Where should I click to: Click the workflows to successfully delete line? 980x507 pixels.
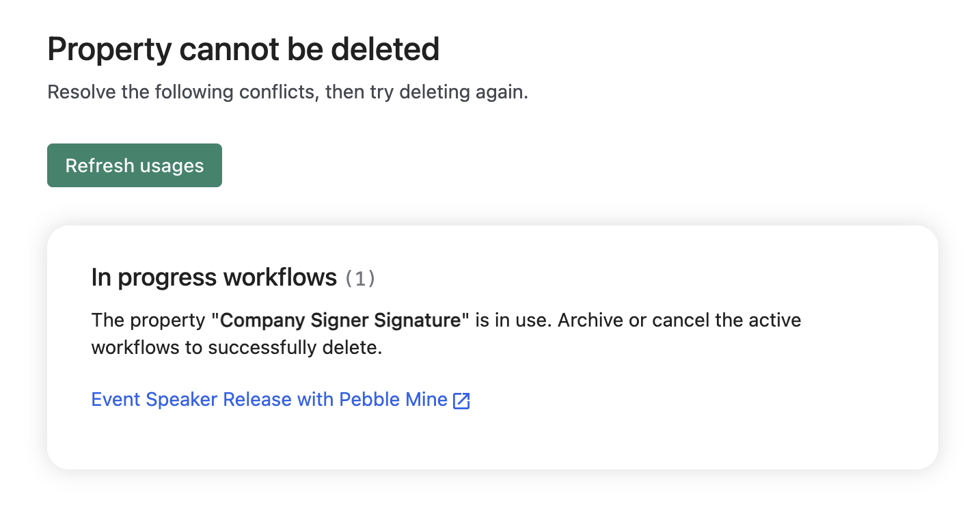pyautogui.click(x=236, y=348)
